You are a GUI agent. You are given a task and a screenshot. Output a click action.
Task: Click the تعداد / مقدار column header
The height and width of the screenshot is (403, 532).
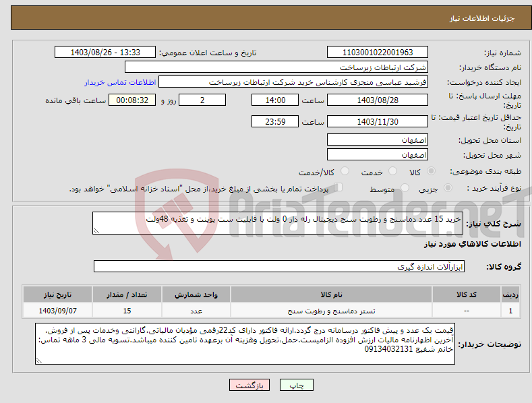(x=127, y=294)
